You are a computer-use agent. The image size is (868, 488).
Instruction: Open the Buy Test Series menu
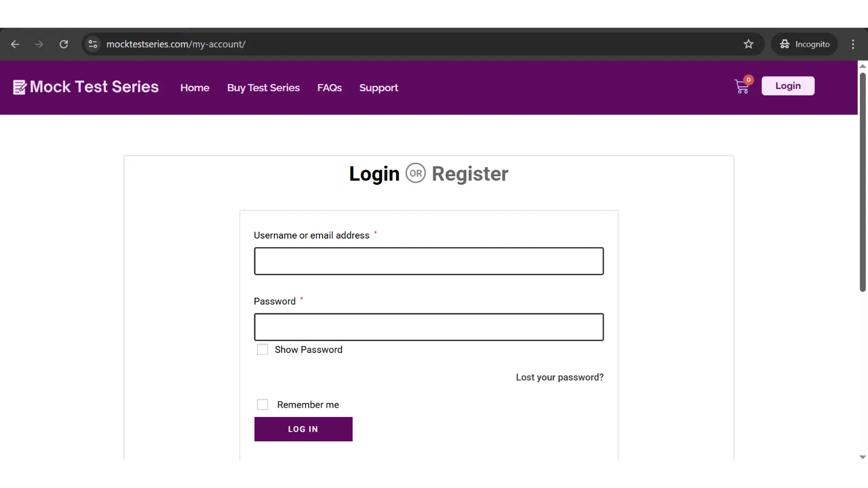pos(263,88)
